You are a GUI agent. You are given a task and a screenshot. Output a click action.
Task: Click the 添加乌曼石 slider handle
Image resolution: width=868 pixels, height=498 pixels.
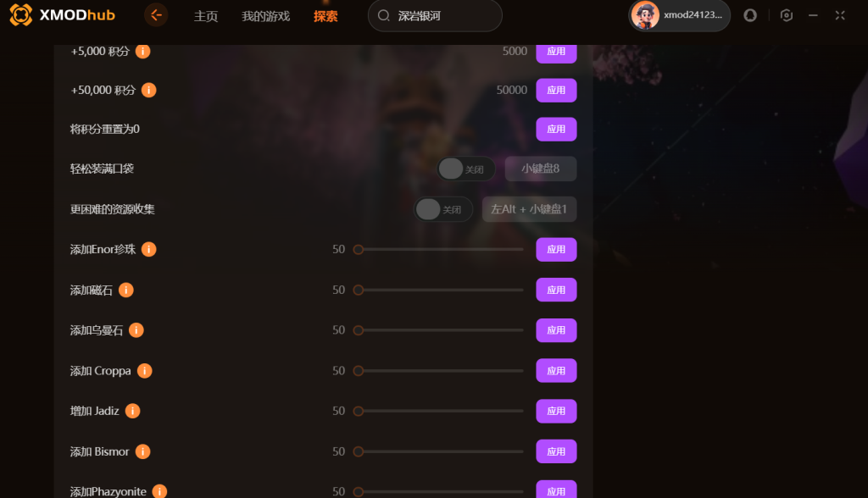click(x=359, y=330)
